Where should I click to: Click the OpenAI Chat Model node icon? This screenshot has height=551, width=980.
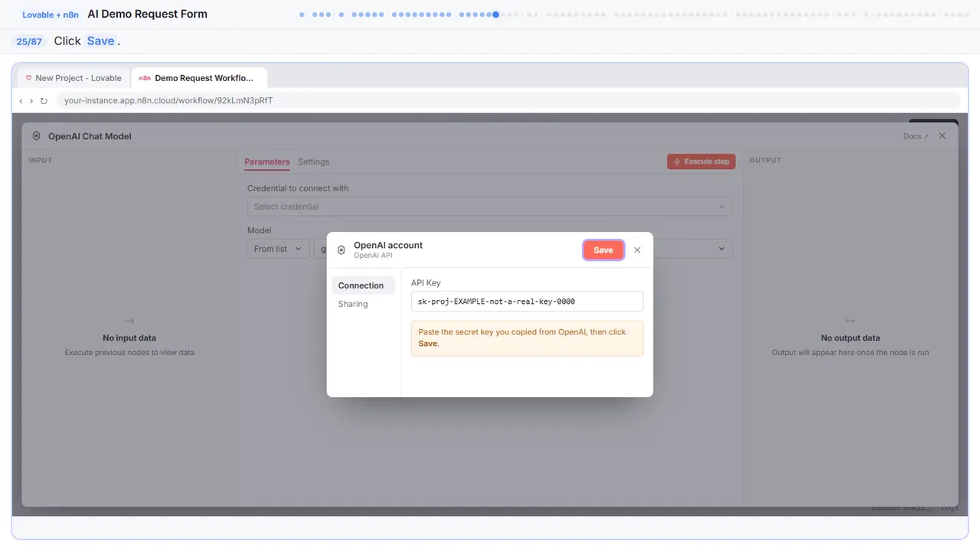pyautogui.click(x=37, y=136)
